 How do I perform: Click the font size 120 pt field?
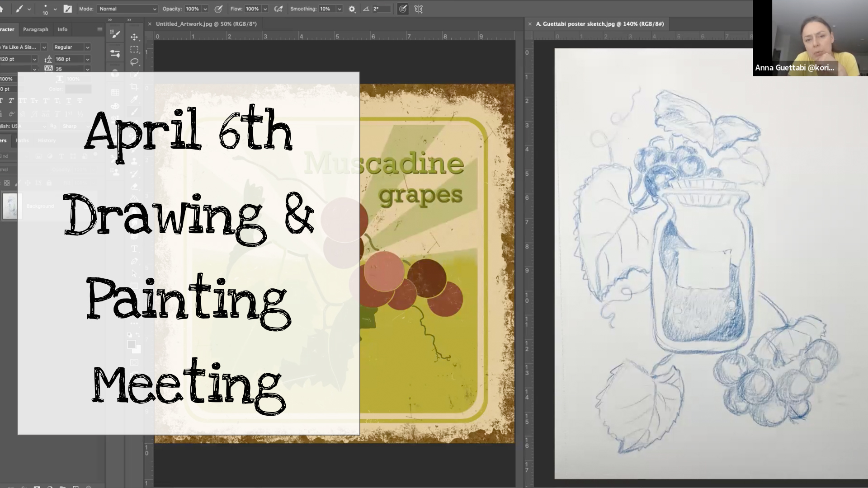point(15,59)
